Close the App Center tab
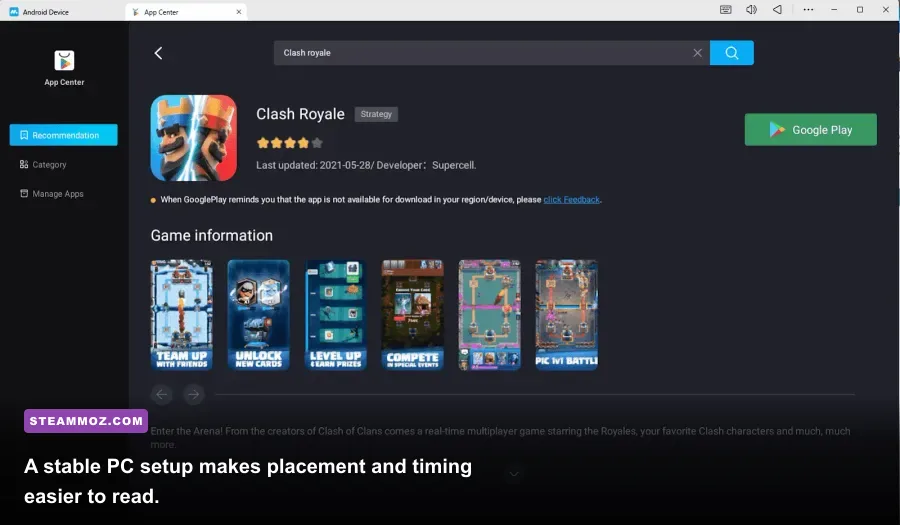The image size is (900, 525). [x=239, y=11]
